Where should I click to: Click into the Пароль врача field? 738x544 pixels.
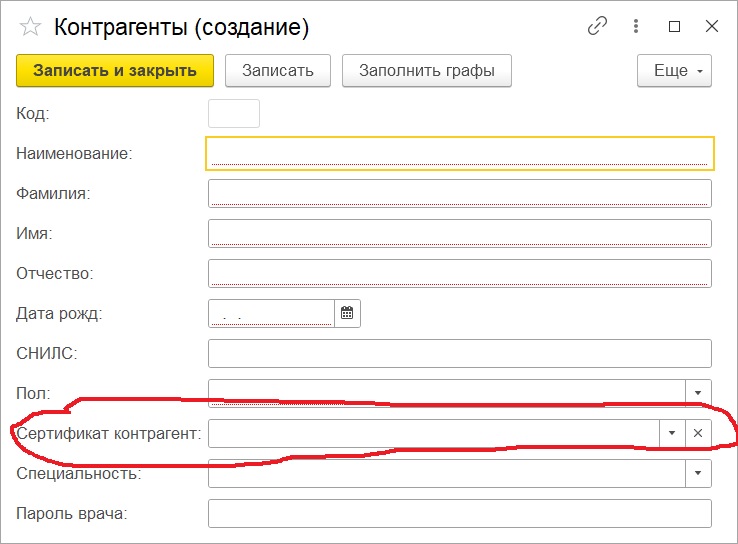click(x=460, y=513)
